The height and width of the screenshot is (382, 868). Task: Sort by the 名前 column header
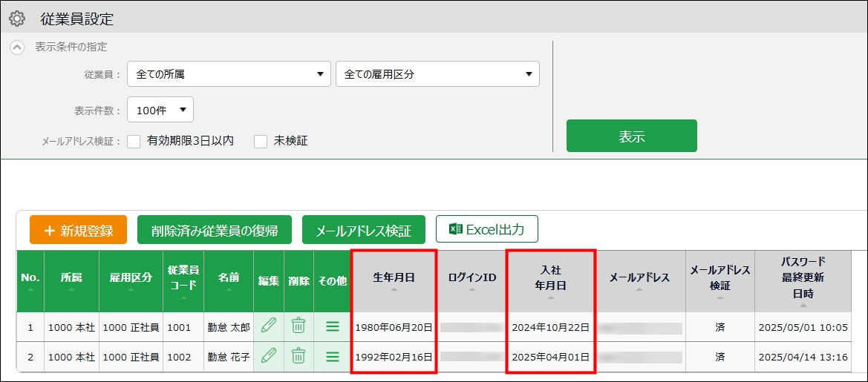coord(229,281)
